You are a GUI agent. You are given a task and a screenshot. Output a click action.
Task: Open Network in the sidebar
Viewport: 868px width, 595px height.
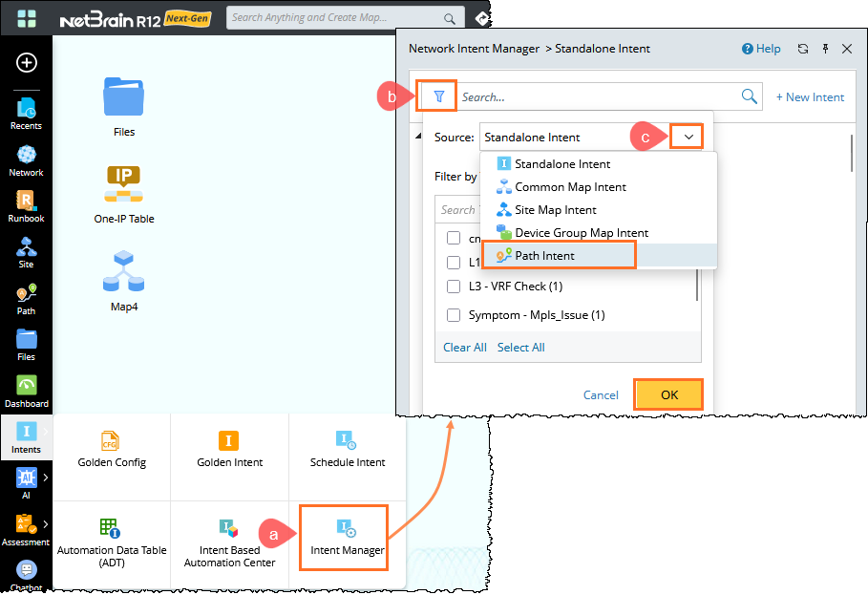(x=26, y=160)
